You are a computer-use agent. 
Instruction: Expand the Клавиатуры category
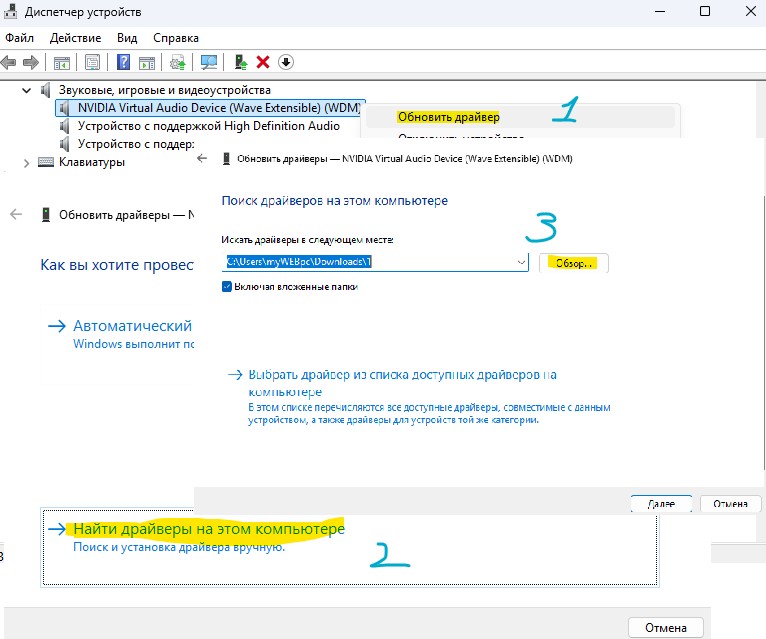[x=25, y=162]
